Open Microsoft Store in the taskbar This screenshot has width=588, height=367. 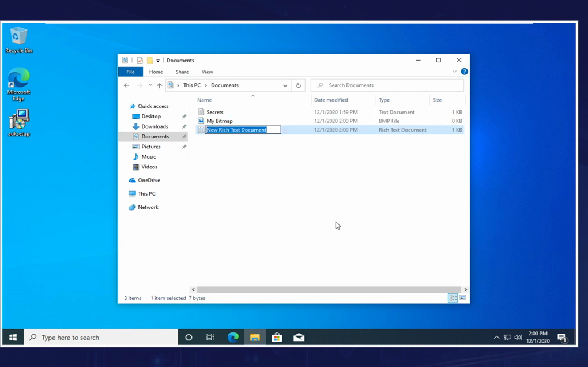click(277, 338)
